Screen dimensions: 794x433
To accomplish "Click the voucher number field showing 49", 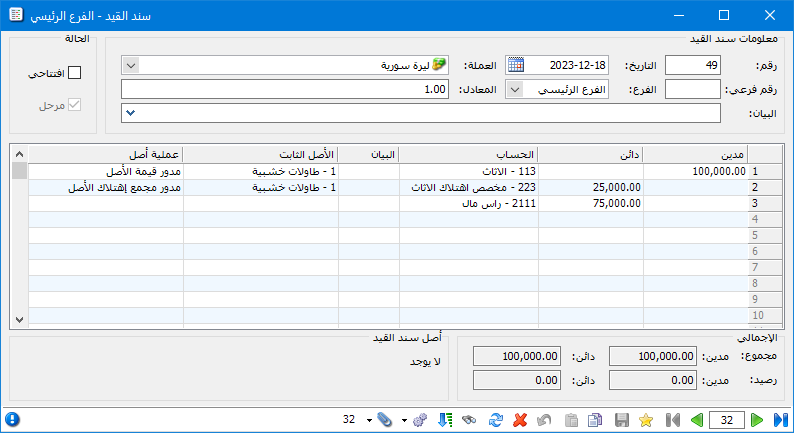I will click(693, 65).
